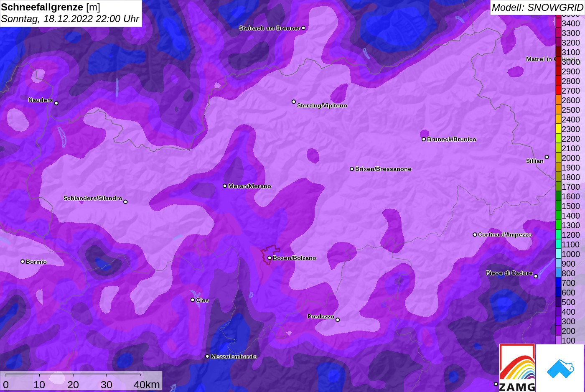This screenshot has width=585, height=392.
Task: Click the Steinach am Brenner map marker dot
Action: [x=303, y=28]
